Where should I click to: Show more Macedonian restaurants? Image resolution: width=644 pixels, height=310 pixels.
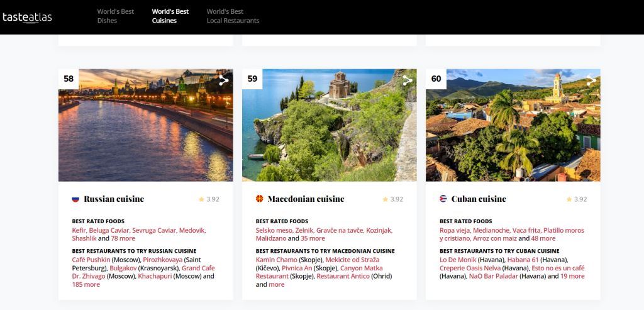pyautogui.click(x=277, y=285)
